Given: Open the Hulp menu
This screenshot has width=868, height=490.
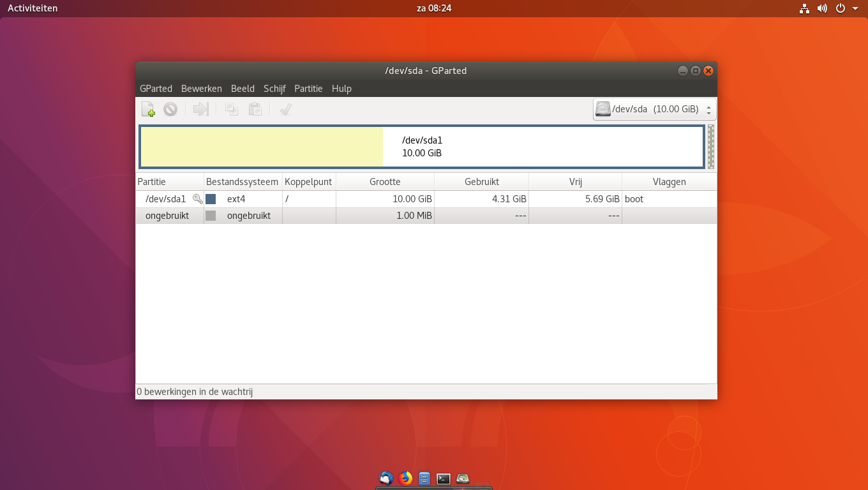Looking at the screenshot, I should tap(341, 89).
